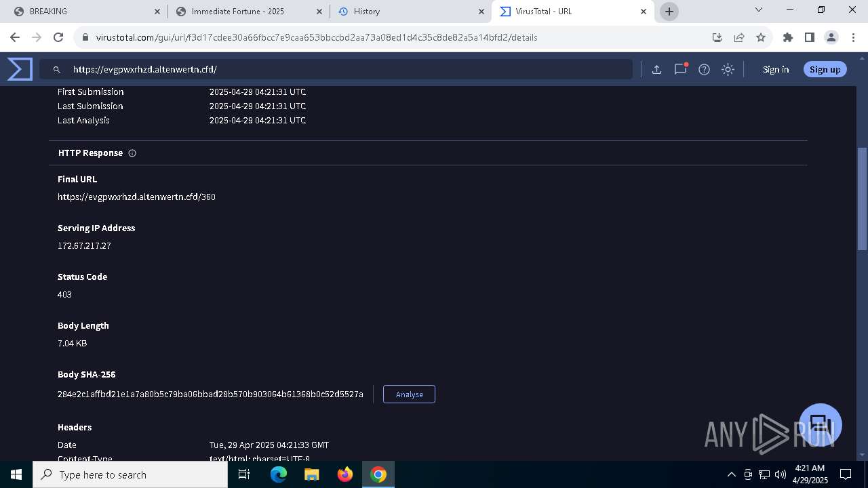Close the VirusTotal - URL tab
Screen dimensions: 868x488
pos(644,12)
